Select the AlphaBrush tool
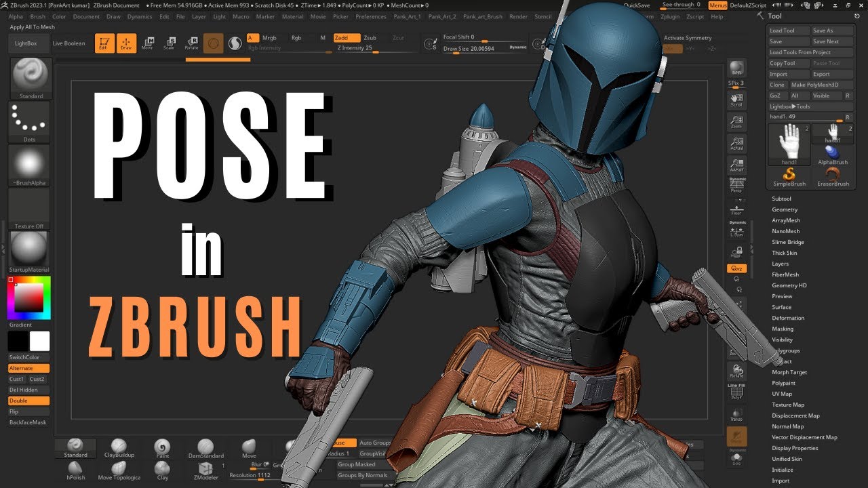Screen dimensions: 868x488 pyautogui.click(x=833, y=155)
